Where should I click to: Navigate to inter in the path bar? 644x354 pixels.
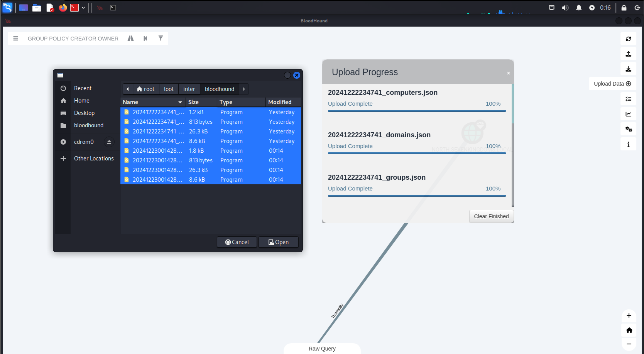[189, 89]
